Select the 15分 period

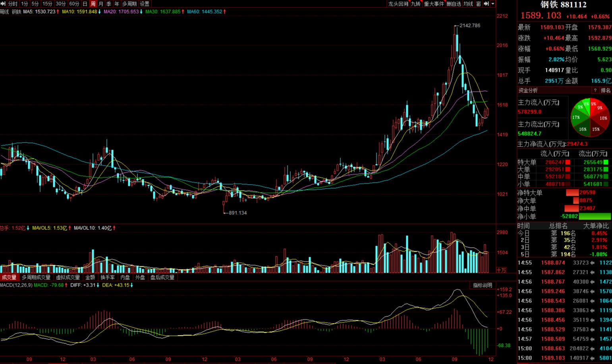pos(47,4)
